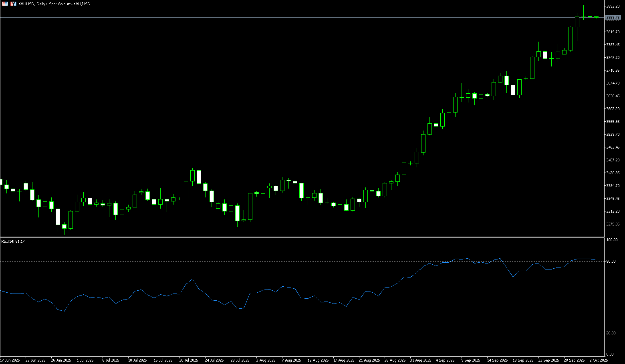Click the 31 Aug 2025 date label
625x364 pixels.
[421, 360]
